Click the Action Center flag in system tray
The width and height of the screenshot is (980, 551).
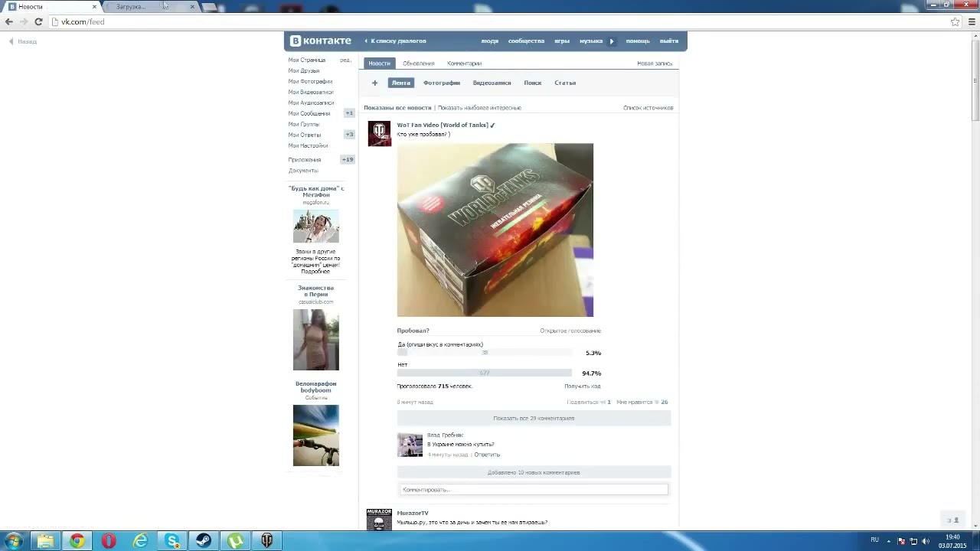[901, 541]
